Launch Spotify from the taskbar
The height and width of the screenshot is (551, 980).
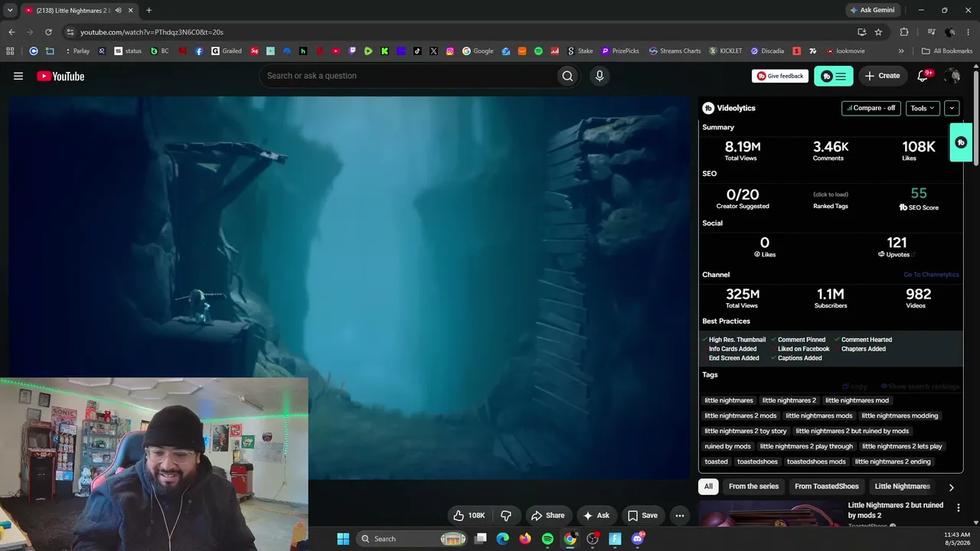pos(547,539)
